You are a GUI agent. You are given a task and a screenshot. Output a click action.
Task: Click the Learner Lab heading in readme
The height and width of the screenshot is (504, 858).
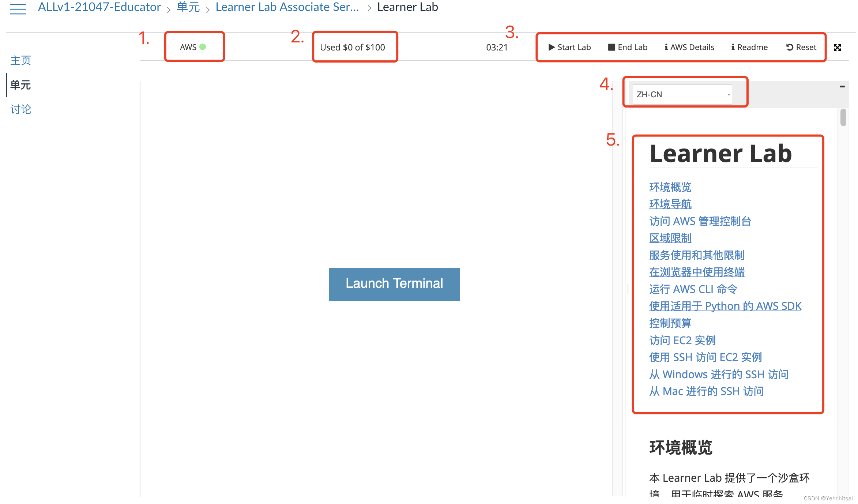[x=720, y=154]
